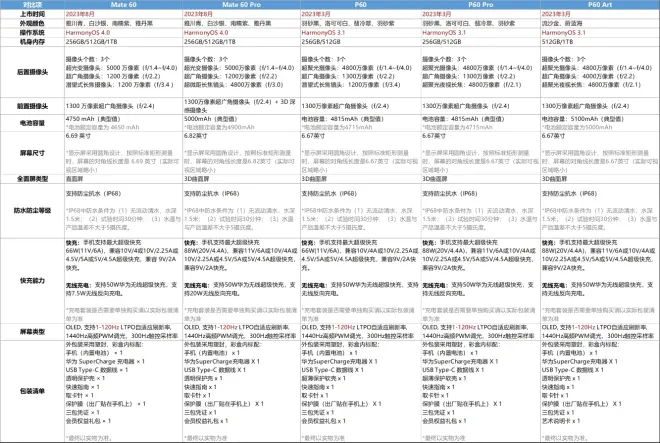Screen dimensions: 660x443
Task: Select the 电池容量 row label
Action: (32, 124)
